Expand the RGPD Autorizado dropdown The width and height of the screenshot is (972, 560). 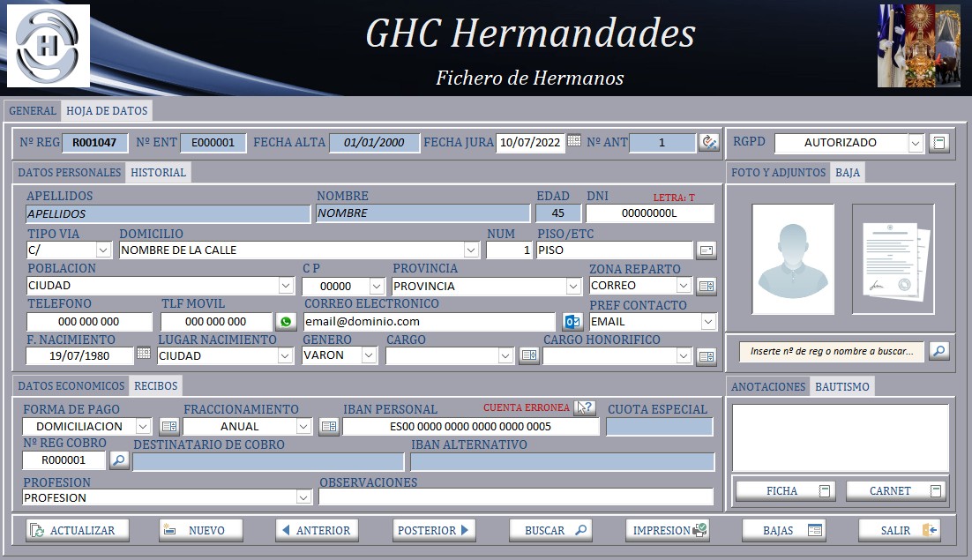point(916,143)
